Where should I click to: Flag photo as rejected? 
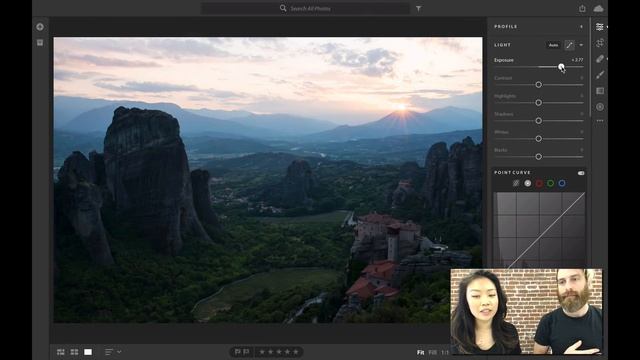point(247,351)
